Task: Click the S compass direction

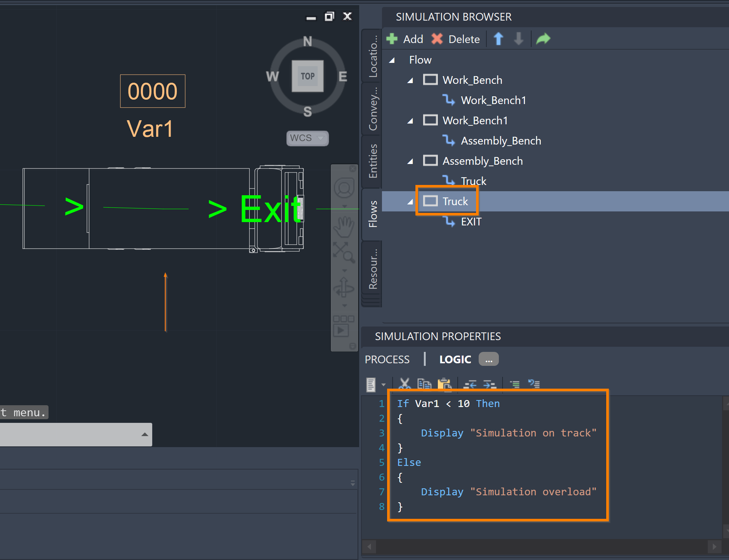Action: click(x=308, y=111)
